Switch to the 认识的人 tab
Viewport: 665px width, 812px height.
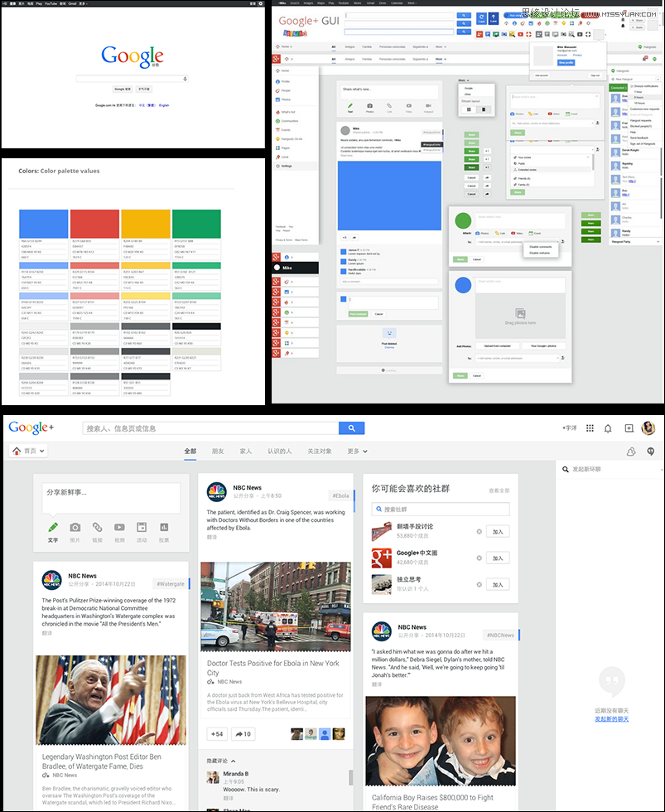coord(279,451)
